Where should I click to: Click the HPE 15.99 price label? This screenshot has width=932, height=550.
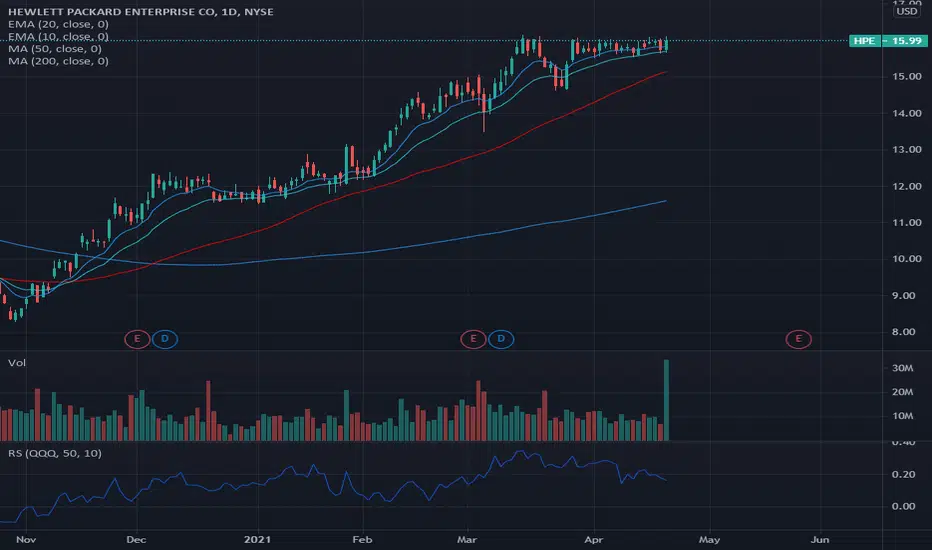tap(888, 40)
